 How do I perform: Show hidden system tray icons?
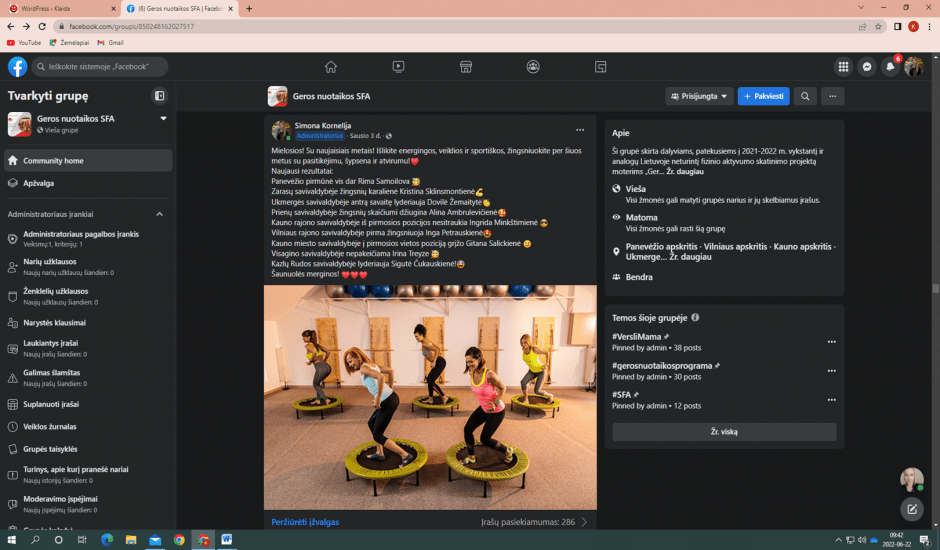pyautogui.click(x=838, y=540)
